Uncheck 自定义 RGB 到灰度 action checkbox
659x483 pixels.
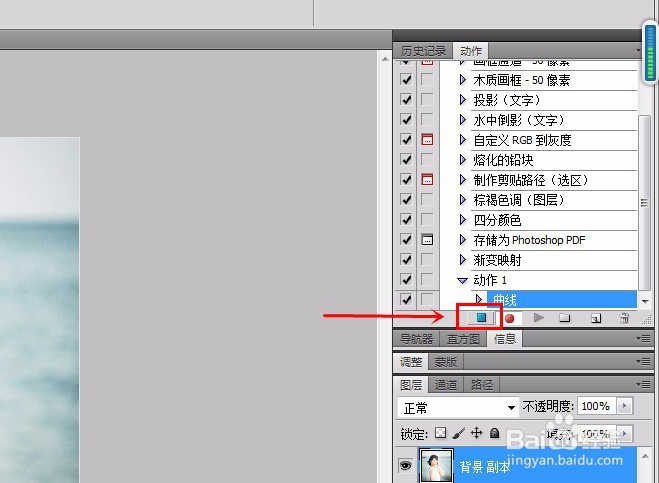click(x=406, y=140)
